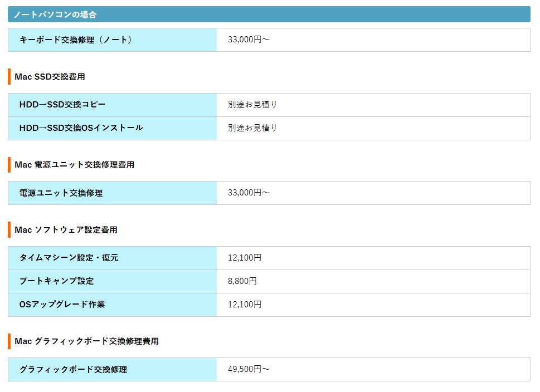Click the 49,500円〜 price cell
Viewport: 540px width, 392px height.
coord(373,370)
